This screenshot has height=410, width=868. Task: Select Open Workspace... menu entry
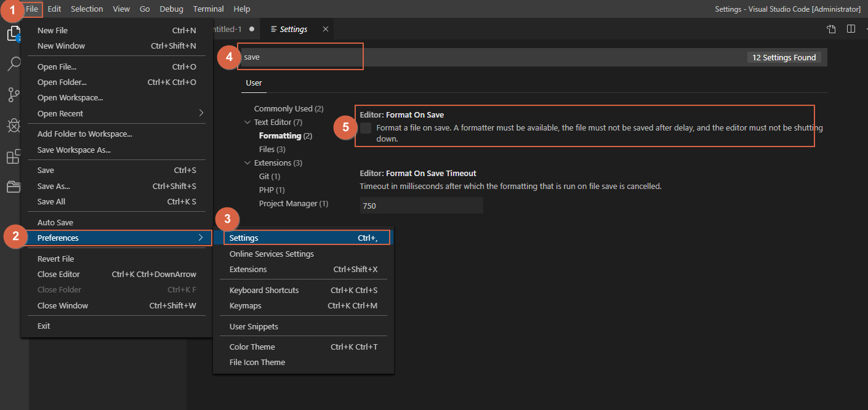(116, 97)
